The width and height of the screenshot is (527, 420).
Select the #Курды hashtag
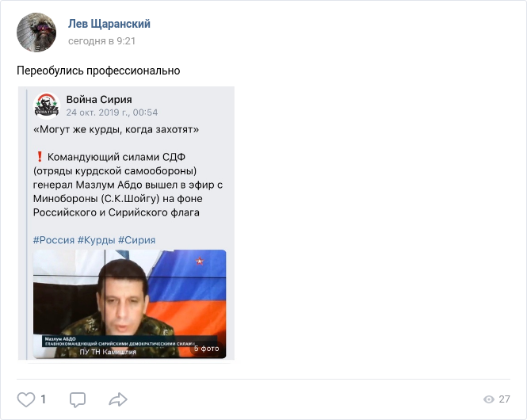coord(97,240)
